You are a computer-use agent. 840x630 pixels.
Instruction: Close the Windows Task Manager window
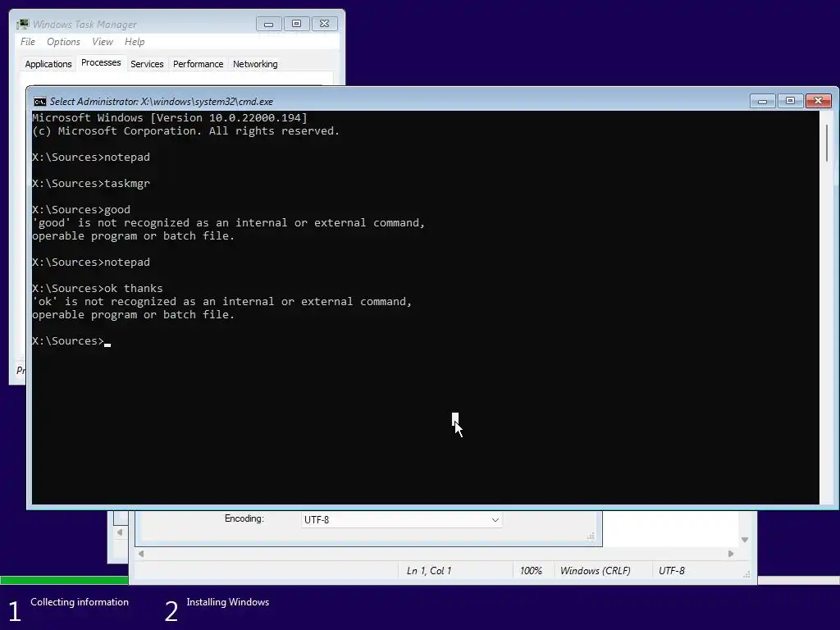(x=325, y=24)
